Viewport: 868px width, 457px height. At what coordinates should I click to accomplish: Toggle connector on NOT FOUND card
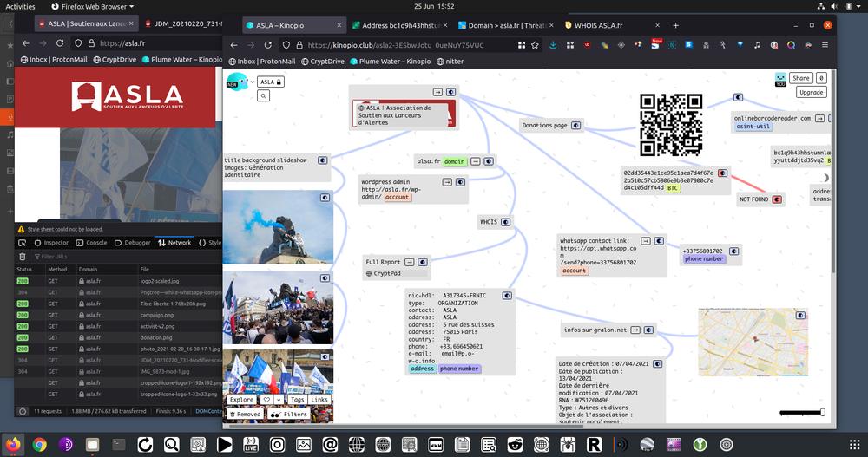(777, 199)
